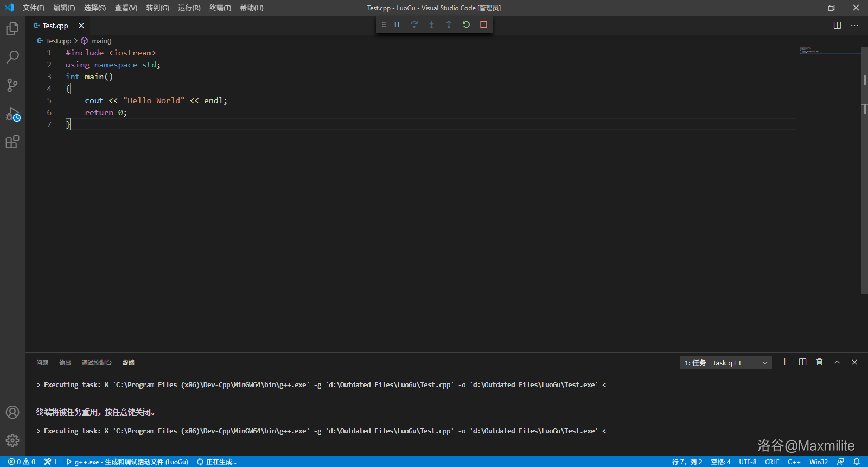This screenshot has height=467, width=868.
Task: Grab the debug toolbar drag handle
Action: [x=384, y=24]
